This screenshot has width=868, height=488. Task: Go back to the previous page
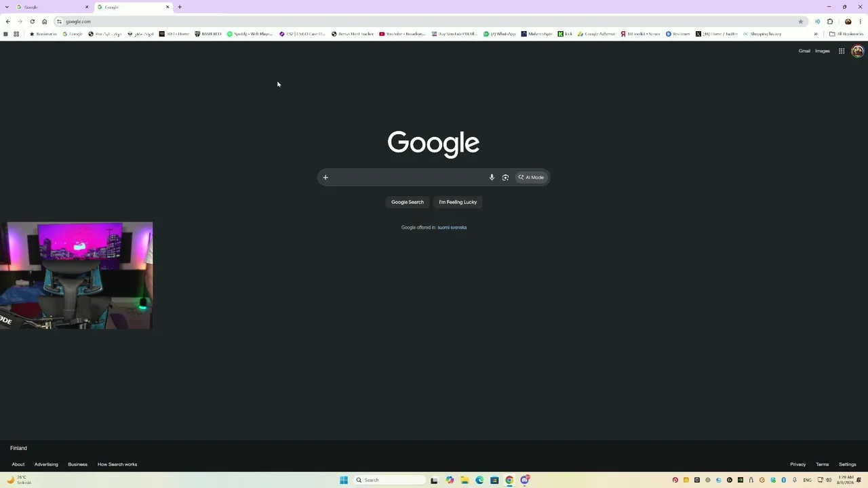pyautogui.click(x=7, y=22)
